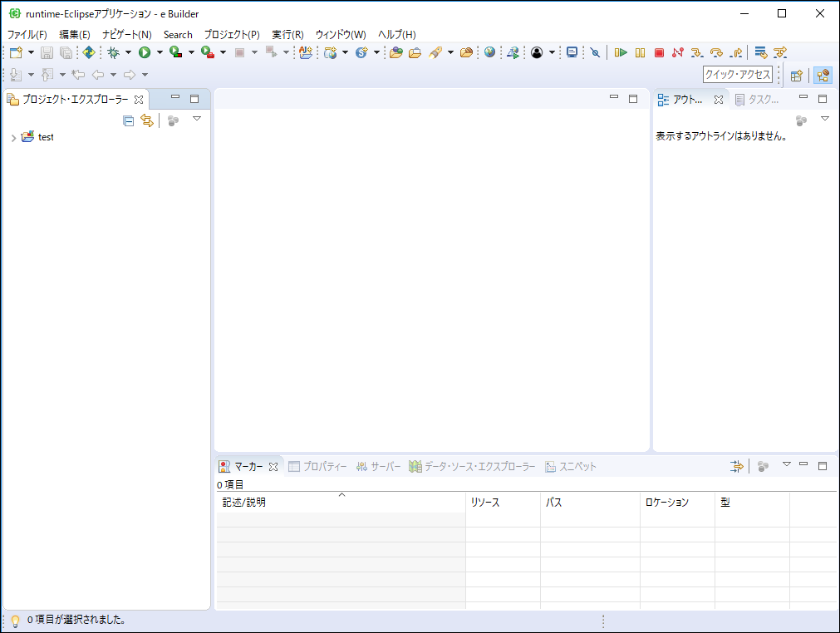Click the AJ new aspect icon
The height and width of the screenshot is (633, 840).
pyautogui.click(x=306, y=52)
